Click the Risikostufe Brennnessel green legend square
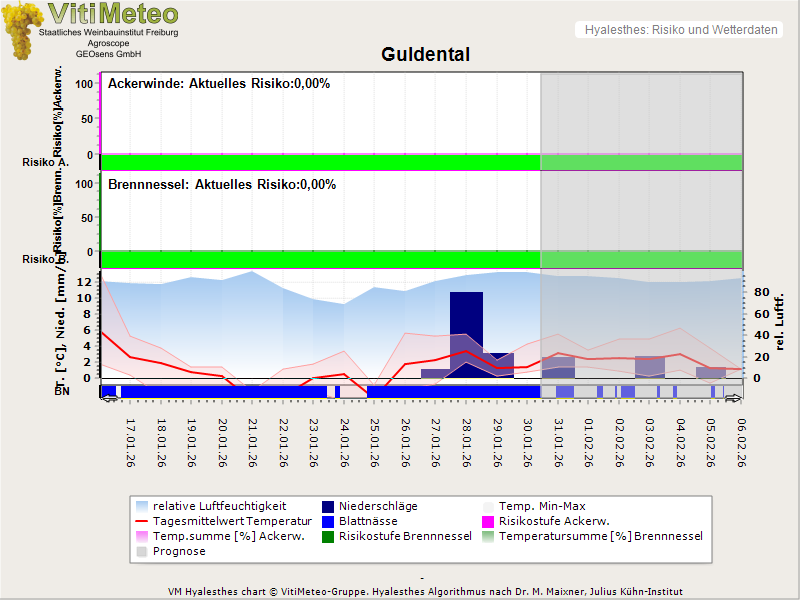800x600 pixels. click(329, 536)
